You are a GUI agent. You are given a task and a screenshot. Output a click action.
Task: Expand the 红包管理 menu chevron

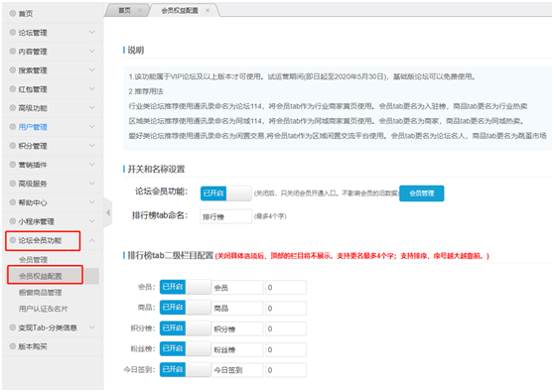pos(92,89)
